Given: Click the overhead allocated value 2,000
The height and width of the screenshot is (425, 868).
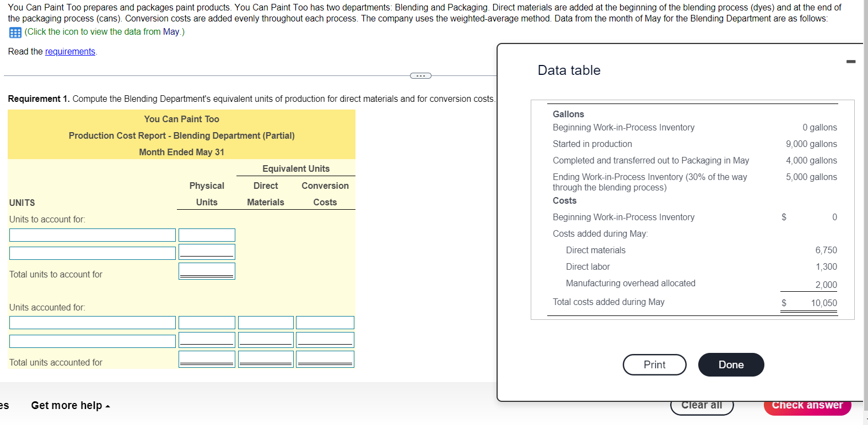Looking at the screenshot, I should 826,285.
